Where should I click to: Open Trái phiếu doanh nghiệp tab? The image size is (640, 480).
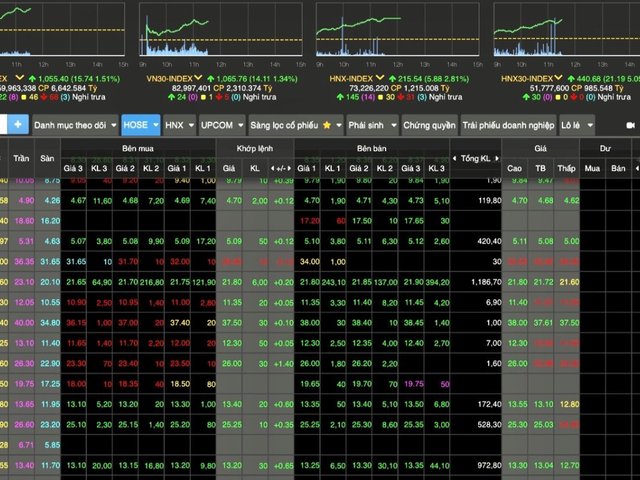coord(508,125)
